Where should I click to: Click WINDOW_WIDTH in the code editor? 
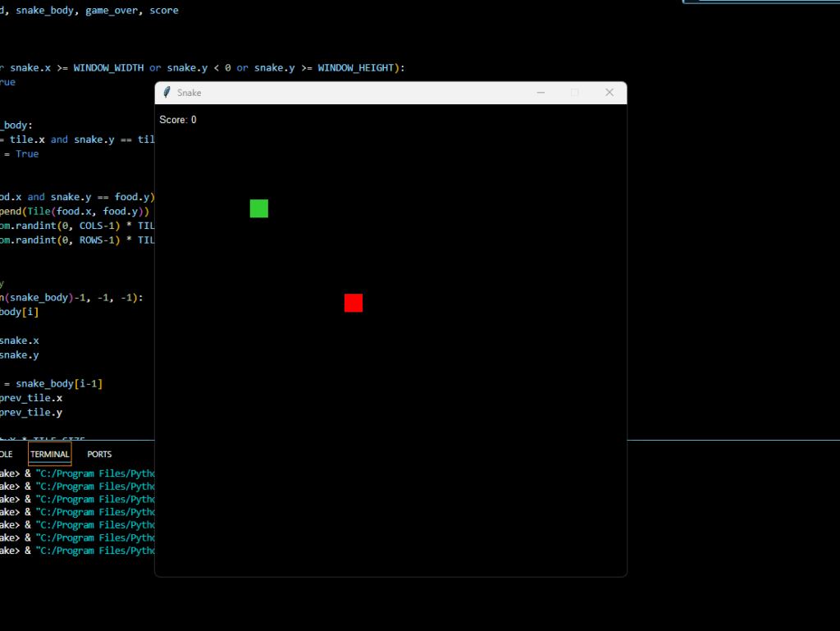[108, 67]
